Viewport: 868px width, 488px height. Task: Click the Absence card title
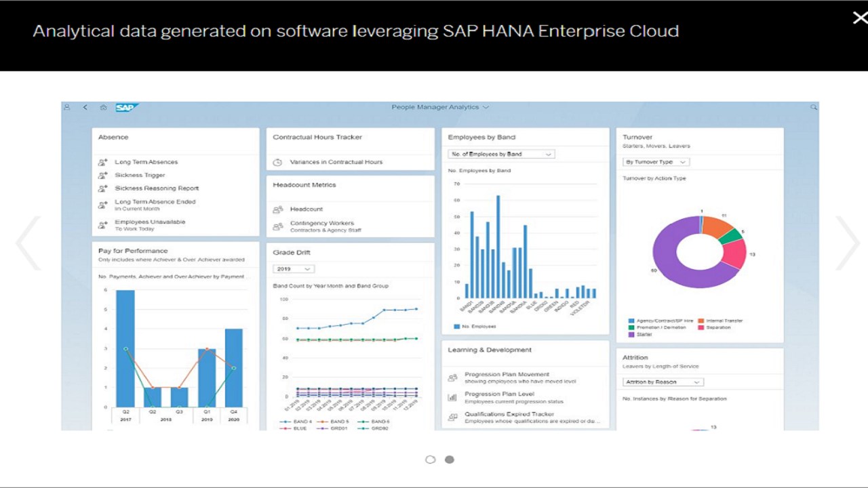(113, 137)
